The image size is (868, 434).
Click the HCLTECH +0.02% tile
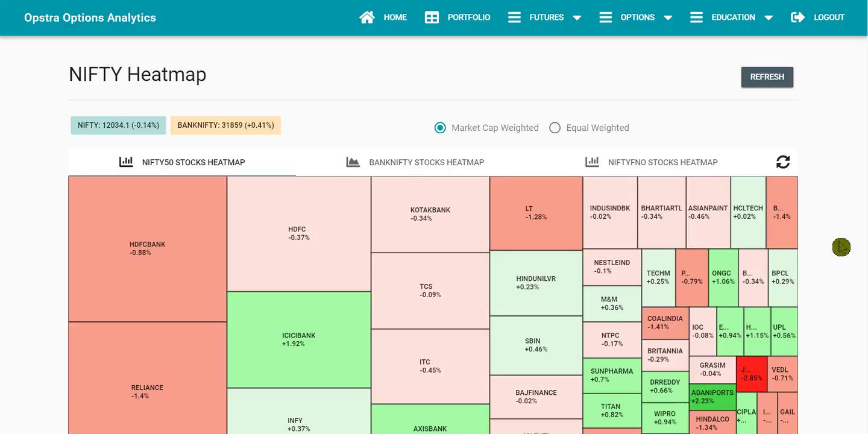pos(749,213)
